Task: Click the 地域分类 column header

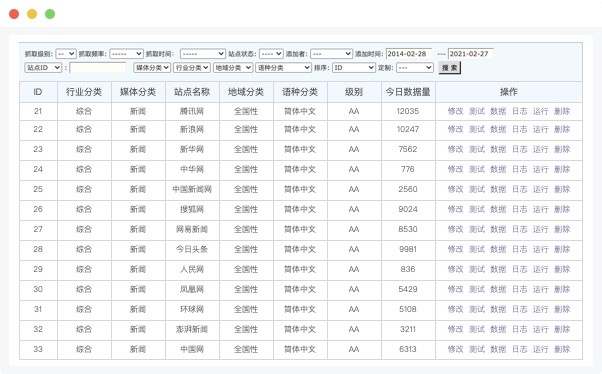Action: 246,92
